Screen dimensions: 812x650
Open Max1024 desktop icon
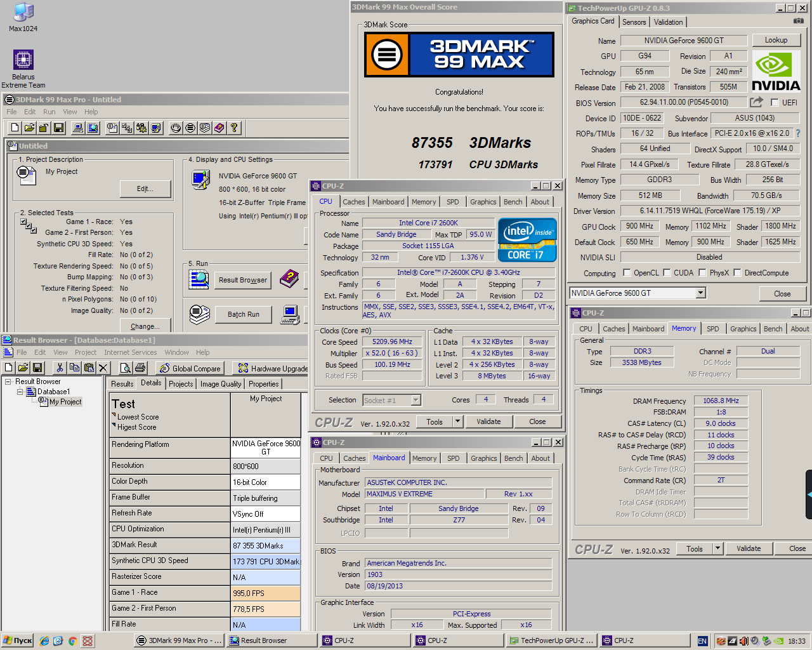[23, 17]
